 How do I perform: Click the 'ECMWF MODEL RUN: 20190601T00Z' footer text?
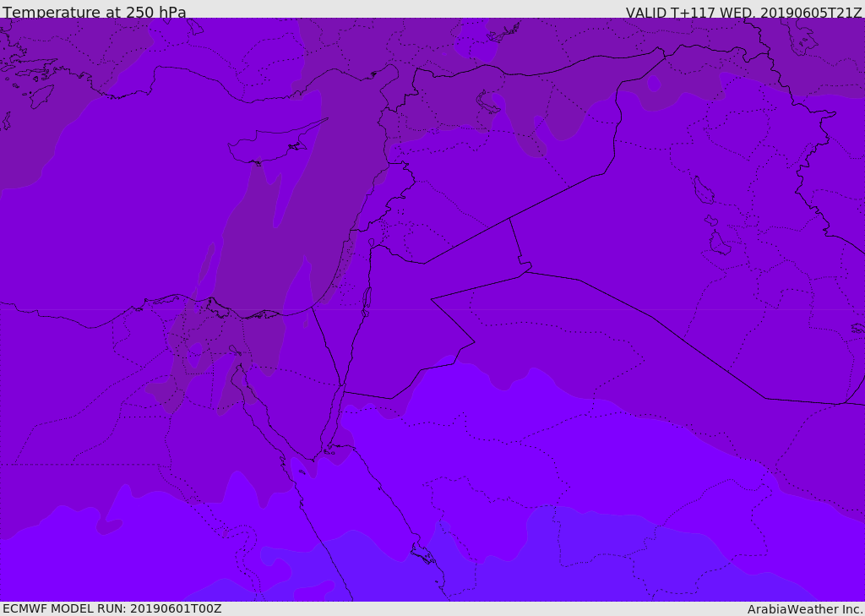tap(112, 608)
